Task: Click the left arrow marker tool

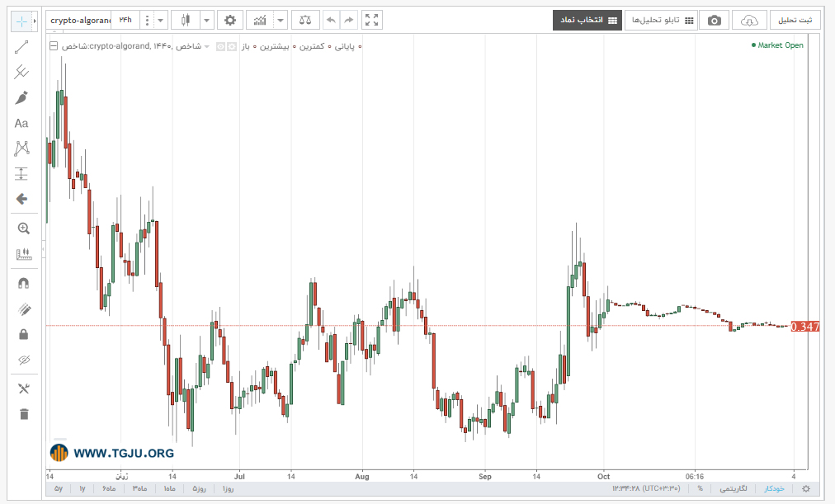Action: 21,199
